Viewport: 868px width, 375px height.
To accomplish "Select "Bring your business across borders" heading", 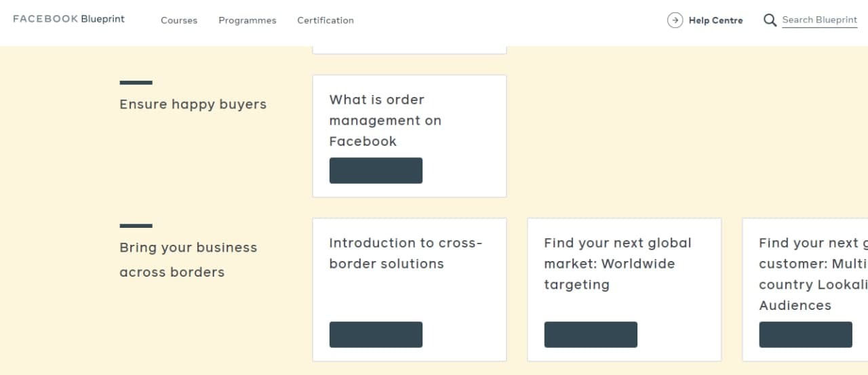I will (188, 260).
